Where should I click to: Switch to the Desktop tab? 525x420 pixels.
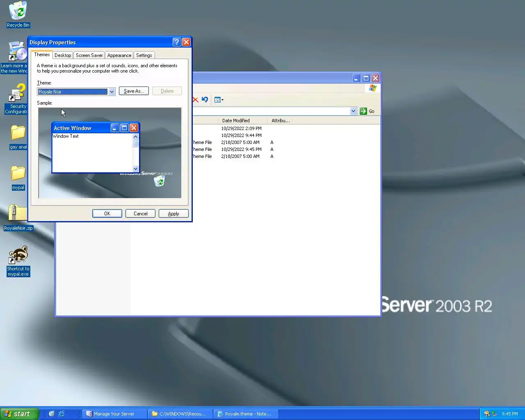pos(63,55)
